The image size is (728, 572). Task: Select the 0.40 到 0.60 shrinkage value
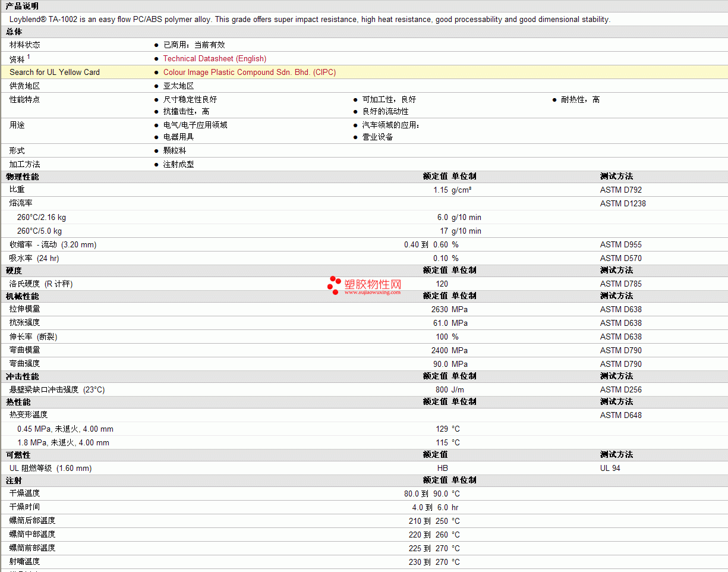coord(426,244)
